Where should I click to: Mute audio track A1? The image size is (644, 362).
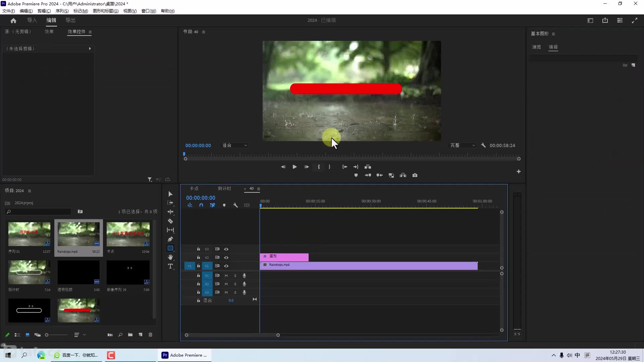coord(226,276)
